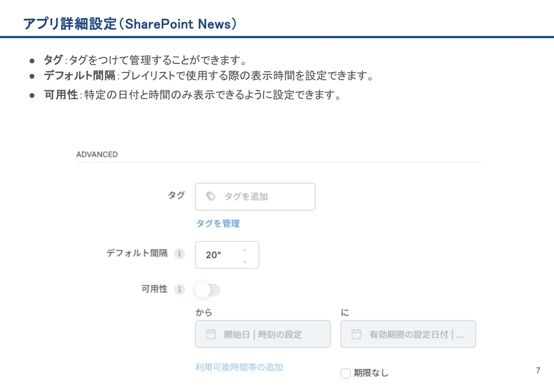Click slide title アプリ詳細設定(SharePoint News)
Image resolution: width=554 pixels, height=392 pixels.
130,24
